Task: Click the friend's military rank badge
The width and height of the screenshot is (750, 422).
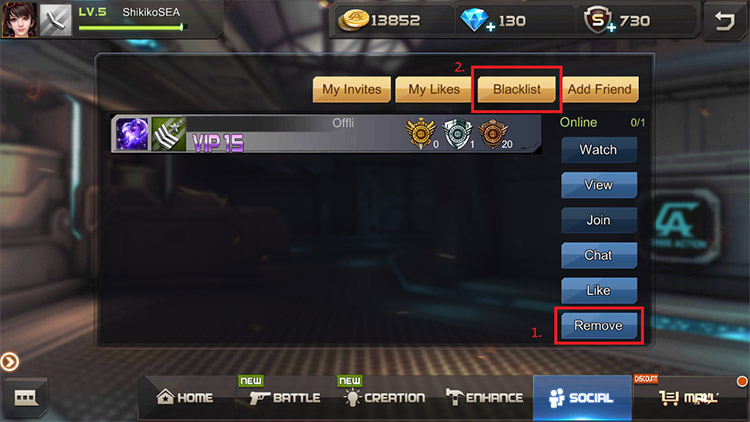Action: (x=169, y=134)
